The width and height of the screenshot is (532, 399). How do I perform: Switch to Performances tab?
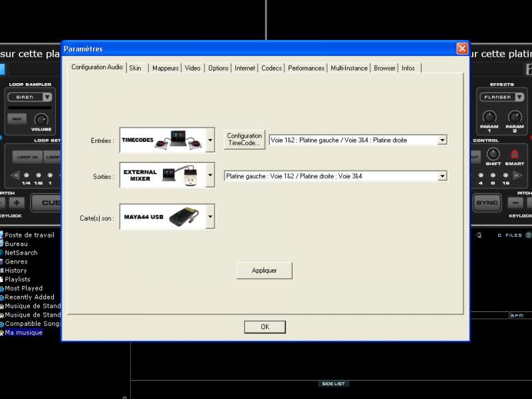click(x=306, y=68)
